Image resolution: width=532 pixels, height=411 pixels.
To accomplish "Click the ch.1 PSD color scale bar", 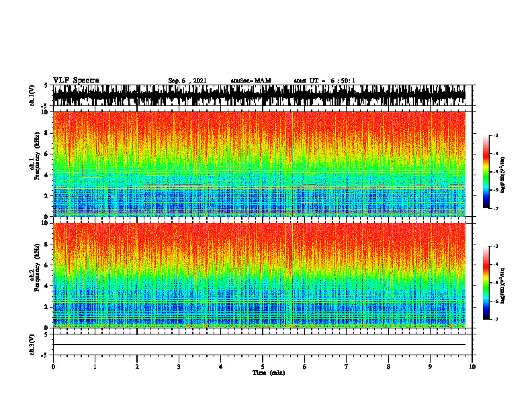I will tap(486, 172).
